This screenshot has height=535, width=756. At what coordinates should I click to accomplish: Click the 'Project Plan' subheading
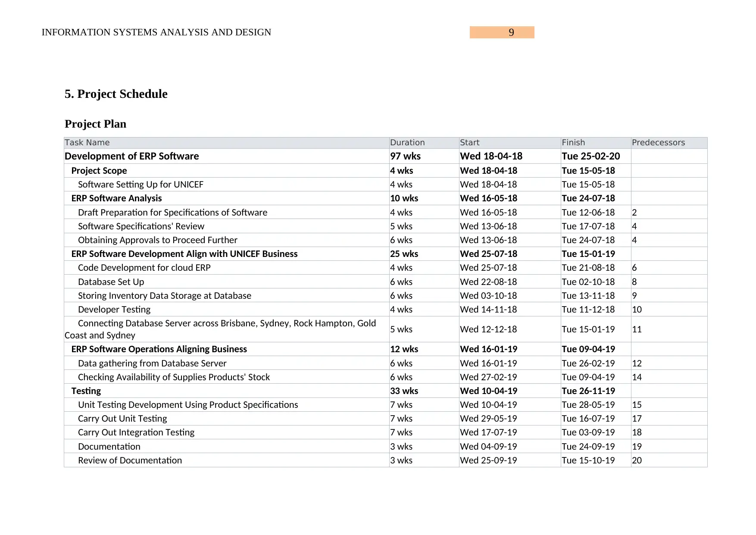pyautogui.click(x=95, y=124)
